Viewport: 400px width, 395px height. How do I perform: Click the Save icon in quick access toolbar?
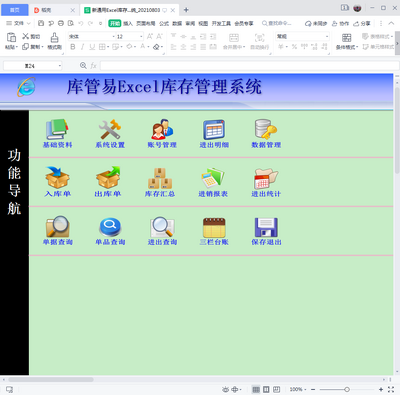(41, 23)
